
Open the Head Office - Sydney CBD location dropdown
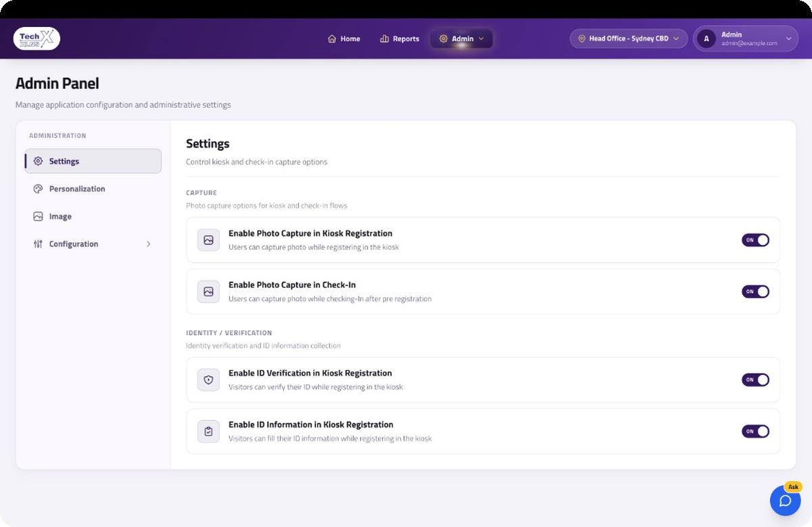tap(629, 39)
